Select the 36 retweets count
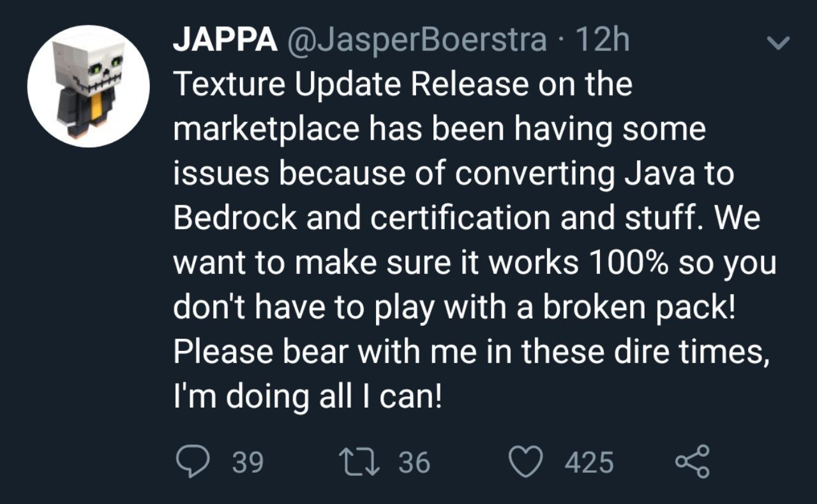Screen dimensions: 817x504 pyautogui.click(x=415, y=462)
